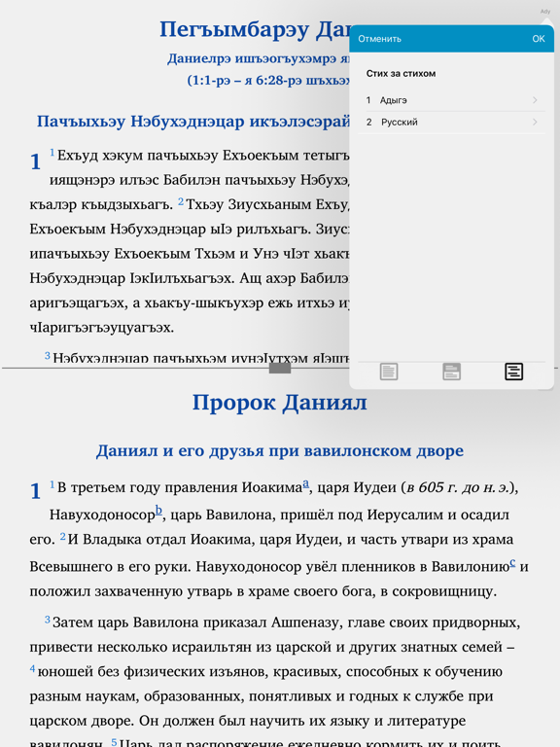Tap heading Пачъыхьэу Нэбухэднэцар
The width and height of the screenshot is (560, 747).
coord(193,122)
